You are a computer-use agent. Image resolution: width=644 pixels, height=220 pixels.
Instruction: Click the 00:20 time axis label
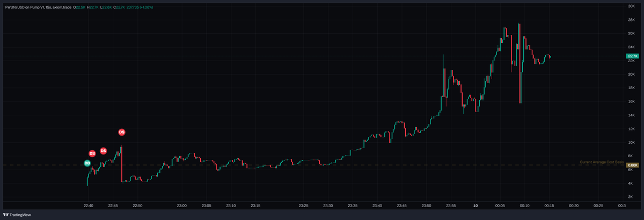(x=574, y=206)
